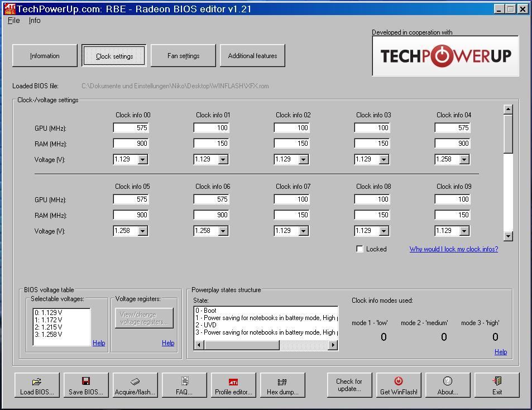Open Clock info 04 voltage dropdown
This screenshot has height=410, width=532.
[464, 159]
